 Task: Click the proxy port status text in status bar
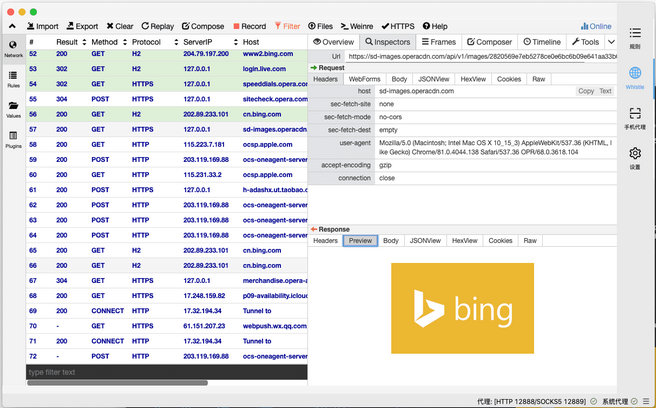coord(531,401)
